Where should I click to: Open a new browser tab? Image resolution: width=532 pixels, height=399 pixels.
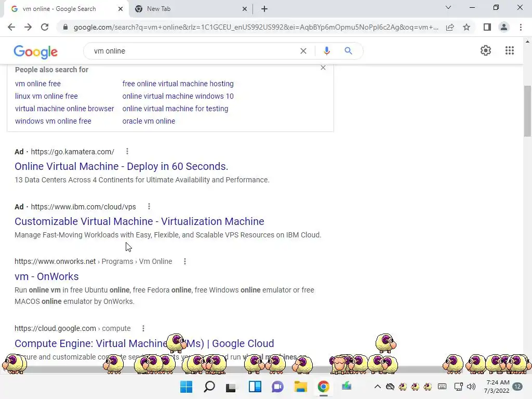264,9
